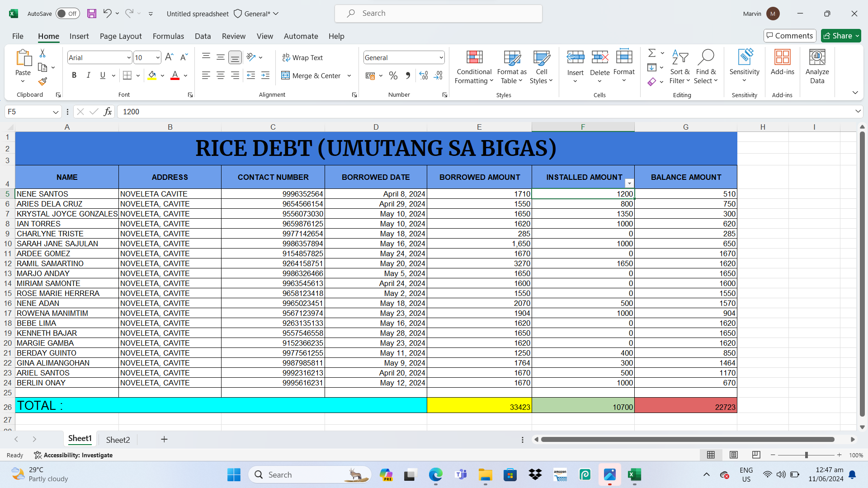Click Center horizontal alignment icon
The width and height of the screenshot is (868, 488).
221,75
